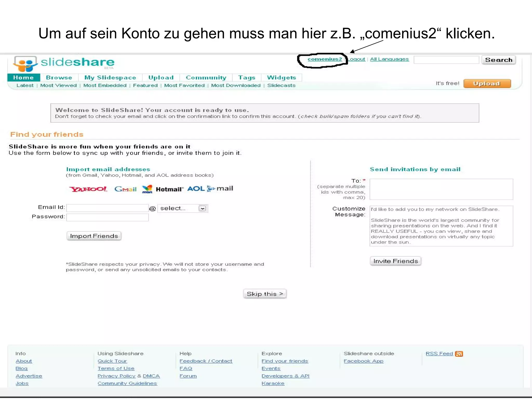Open the All Languages link
Screen dimensions: 532x399
(x=389, y=59)
